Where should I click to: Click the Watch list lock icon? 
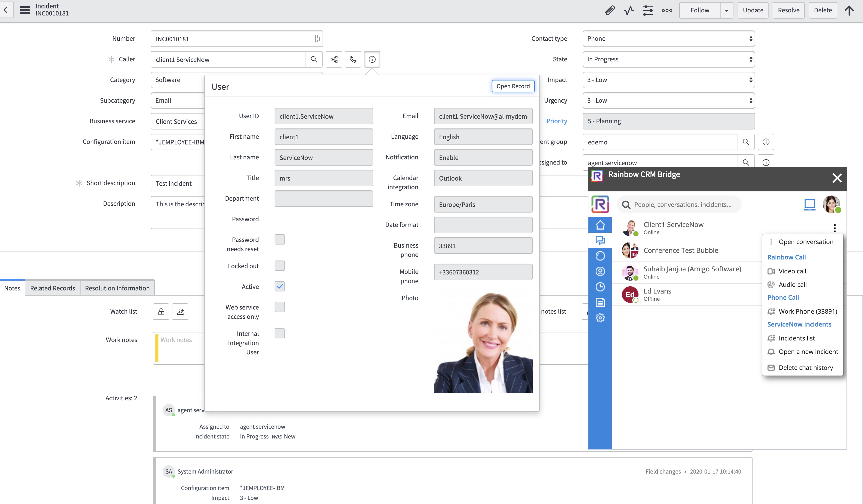click(x=161, y=311)
